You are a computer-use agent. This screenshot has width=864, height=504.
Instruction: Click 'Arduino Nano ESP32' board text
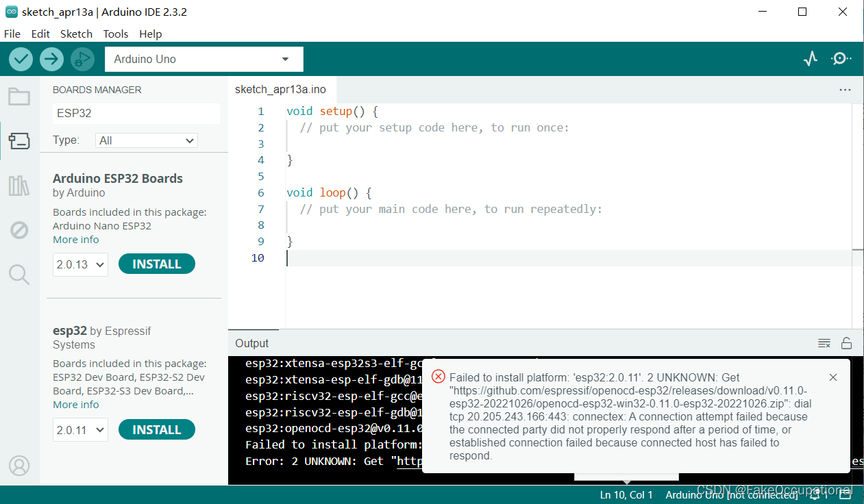(x=102, y=226)
